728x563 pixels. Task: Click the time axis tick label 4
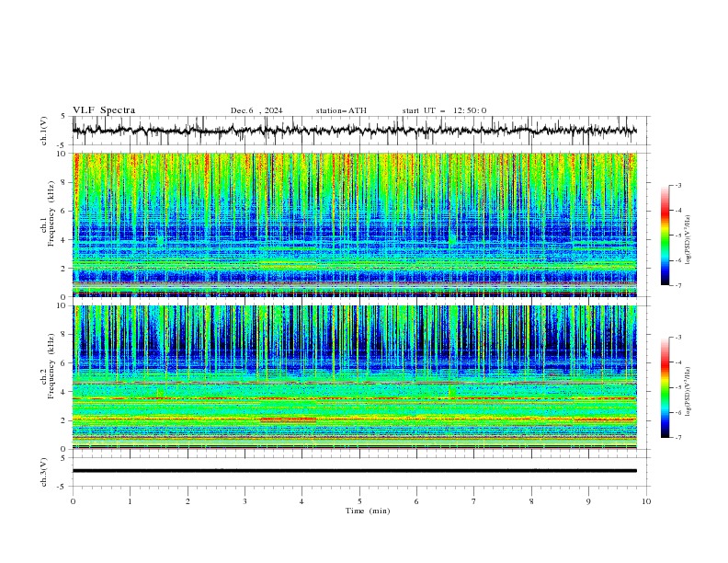pyautogui.click(x=301, y=501)
